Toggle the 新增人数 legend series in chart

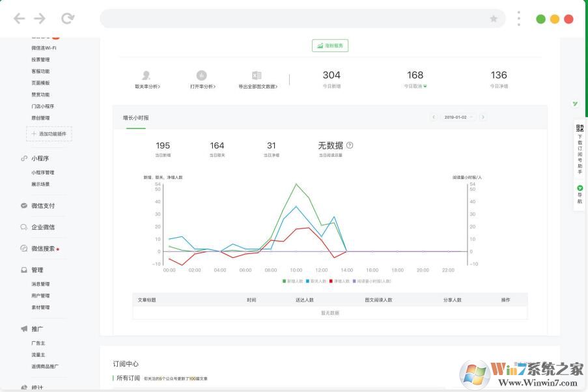coord(292,281)
